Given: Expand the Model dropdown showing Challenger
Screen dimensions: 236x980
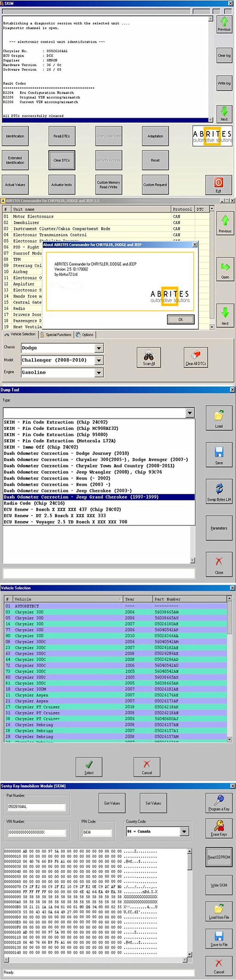Looking at the screenshot, I should coord(98,360).
